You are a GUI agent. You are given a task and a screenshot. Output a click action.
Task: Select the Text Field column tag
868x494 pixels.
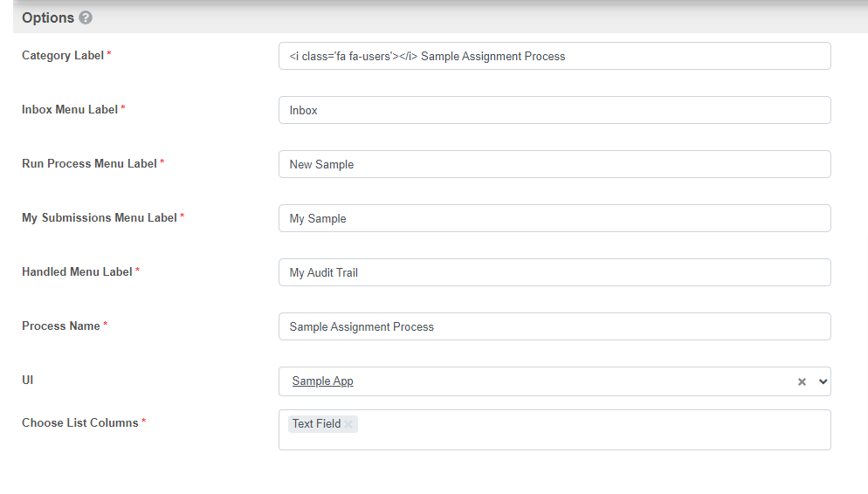click(317, 424)
